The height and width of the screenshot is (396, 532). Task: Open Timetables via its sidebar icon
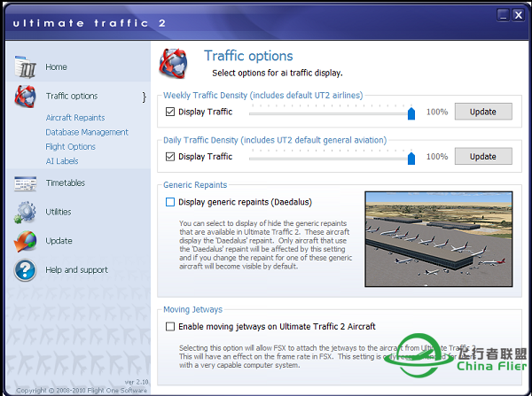[x=25, y=183]
